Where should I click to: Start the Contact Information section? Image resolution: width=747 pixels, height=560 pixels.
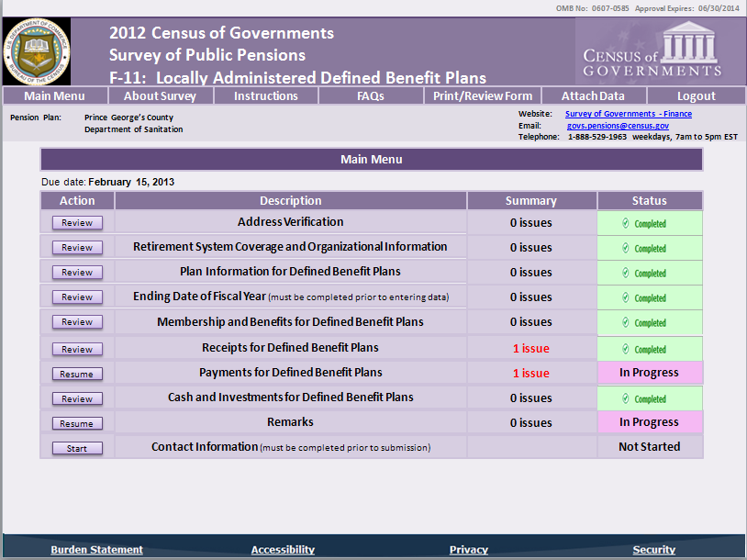(x=77, y=448)
